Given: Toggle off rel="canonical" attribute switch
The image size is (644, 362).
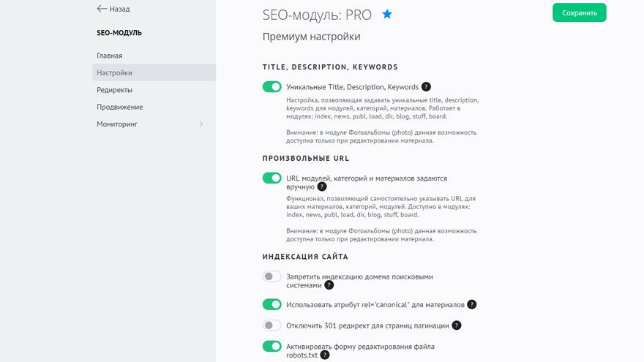Looking at the screenshot, I should [272, 304].
